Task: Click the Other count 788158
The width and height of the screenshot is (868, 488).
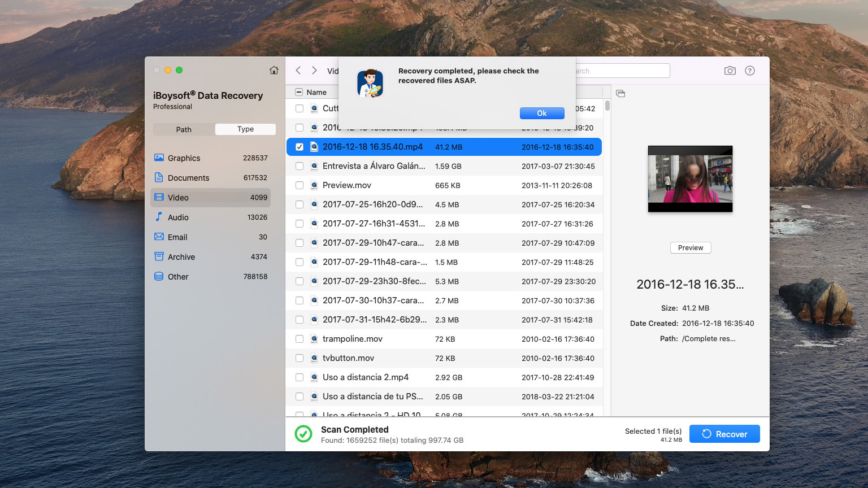Action: click(x=255, y=276)
